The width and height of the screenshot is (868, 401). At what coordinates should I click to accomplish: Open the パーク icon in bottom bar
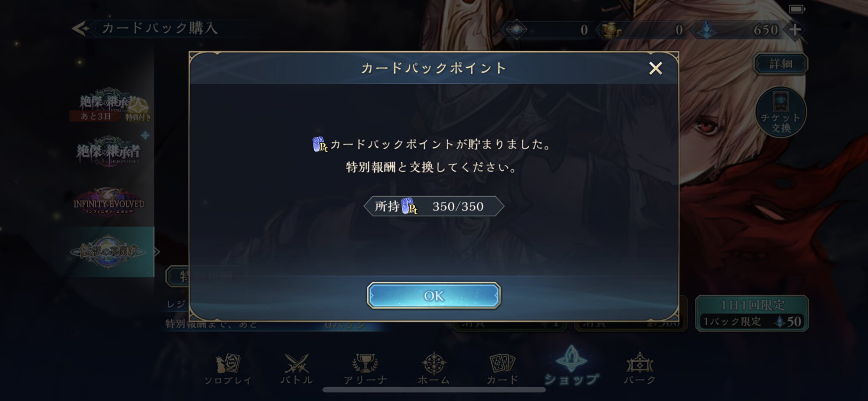640,369
